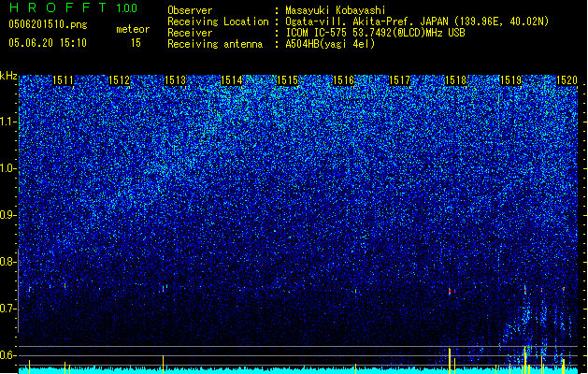Click the 0.6 frequency axis label
Image resolution: width=588 pixels, height=374 pixels.
coord(7,355)
